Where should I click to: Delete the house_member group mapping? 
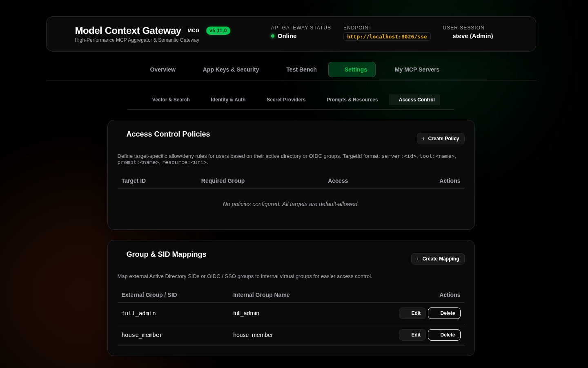444,335
